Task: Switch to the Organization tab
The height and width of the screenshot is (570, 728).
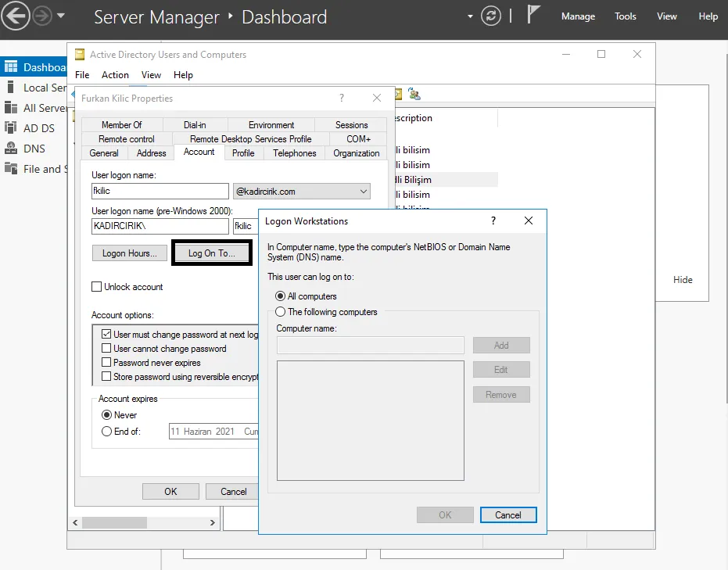Action: 356,153
